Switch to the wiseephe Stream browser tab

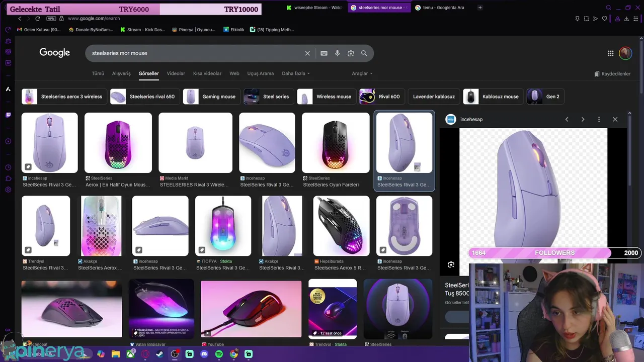click(314, 8)
